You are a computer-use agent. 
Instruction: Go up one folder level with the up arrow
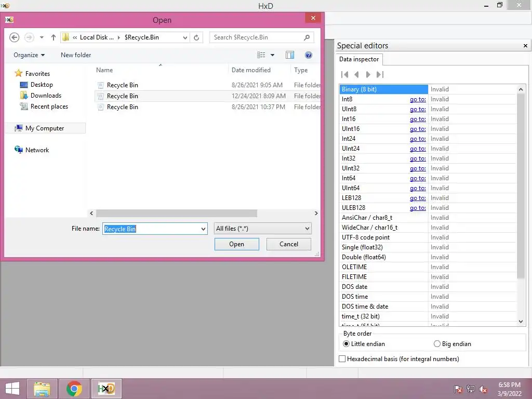tap(54, 37)
